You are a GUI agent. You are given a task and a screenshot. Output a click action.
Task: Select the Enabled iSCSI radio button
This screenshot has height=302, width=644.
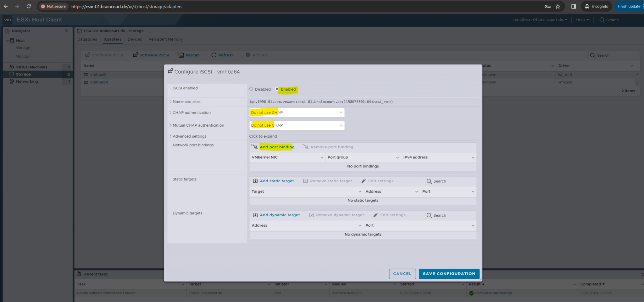click(277, 89)
